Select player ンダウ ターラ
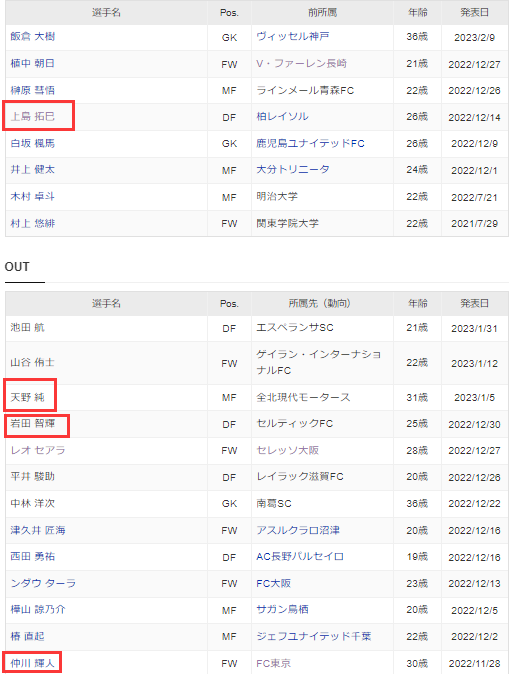The image size is (512, 674). [x=43, y=583]
